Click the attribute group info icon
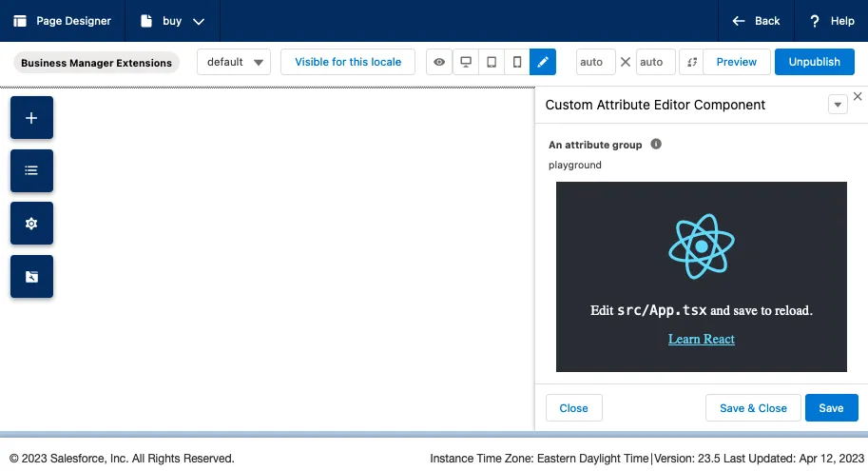The image size is (868, 471). pos(656,145)
